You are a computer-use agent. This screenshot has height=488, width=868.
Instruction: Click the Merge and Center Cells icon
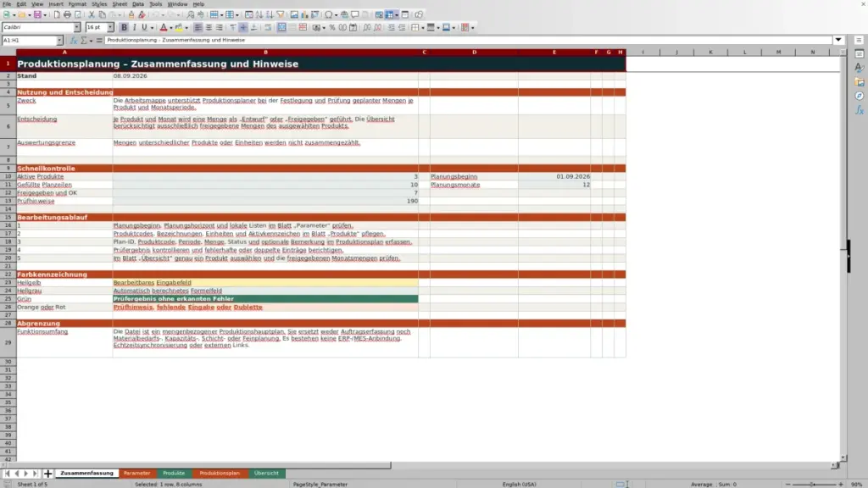coord(281,27)
